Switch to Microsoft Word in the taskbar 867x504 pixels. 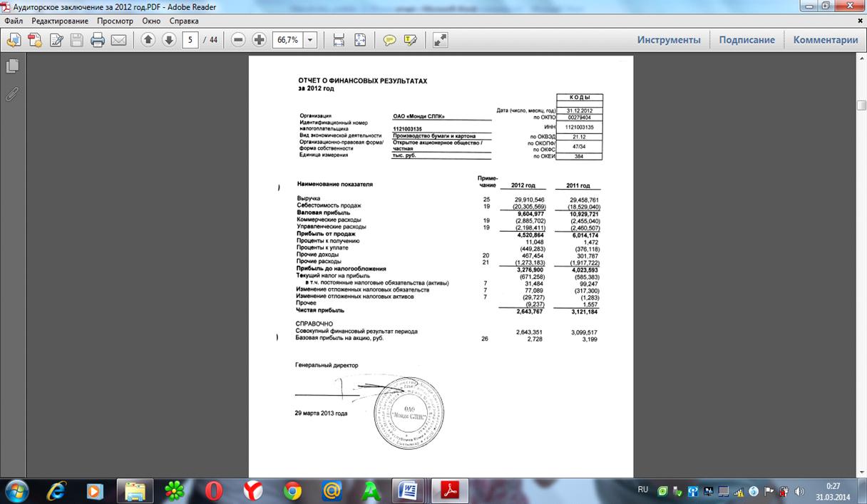click(409, 490)
